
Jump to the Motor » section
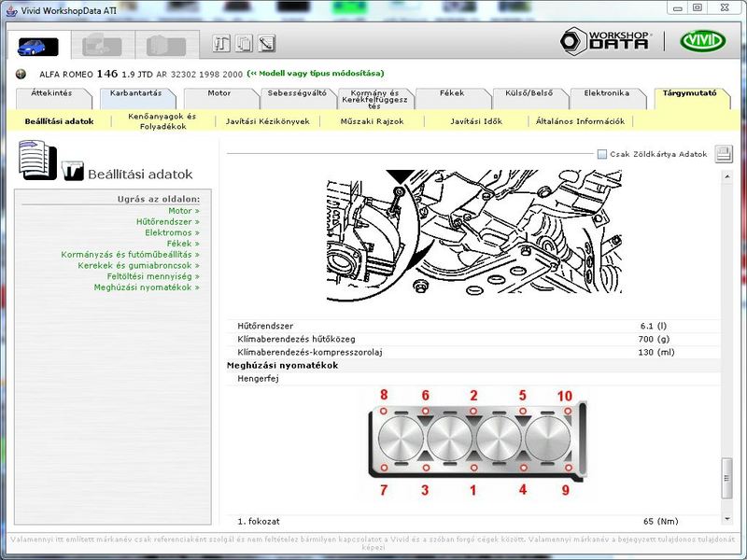pos(184,211)
